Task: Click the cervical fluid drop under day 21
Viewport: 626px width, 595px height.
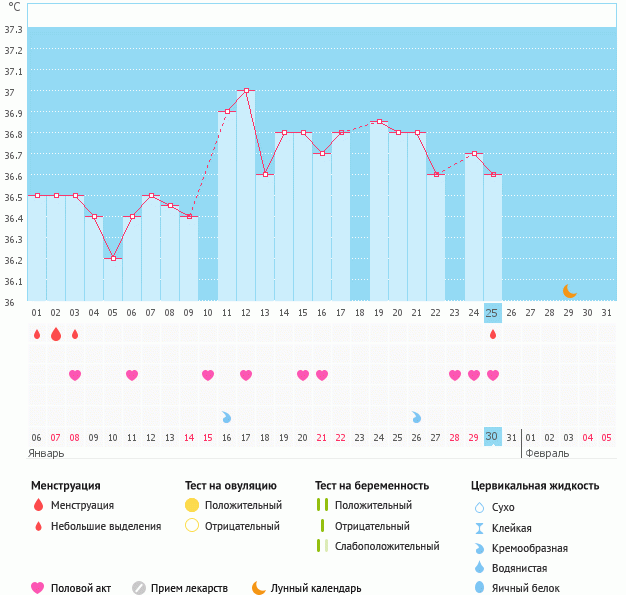Action: 416,416
